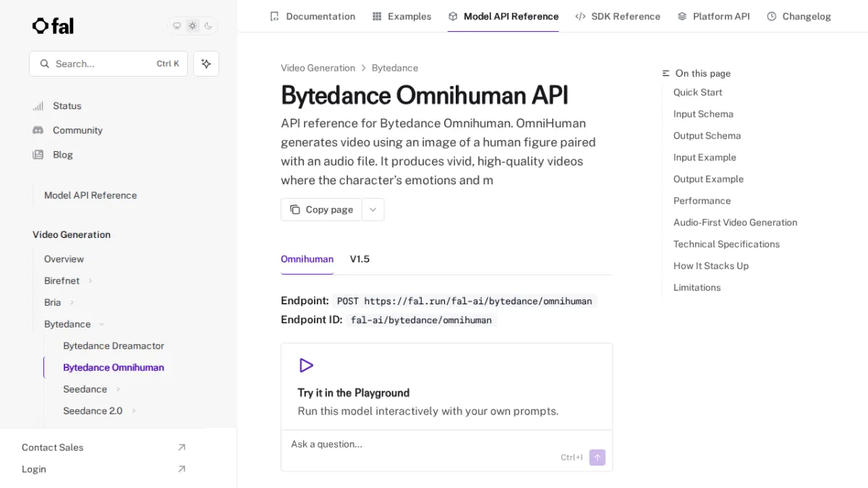Open the SDK Reference tab
868x488 pixels.
(x=618, y=16)
